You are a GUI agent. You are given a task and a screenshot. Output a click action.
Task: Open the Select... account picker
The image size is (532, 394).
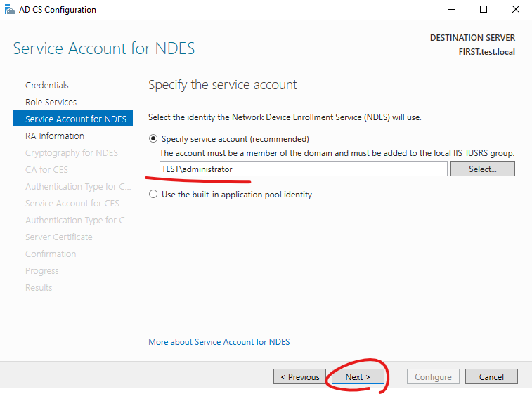(483, 169)
